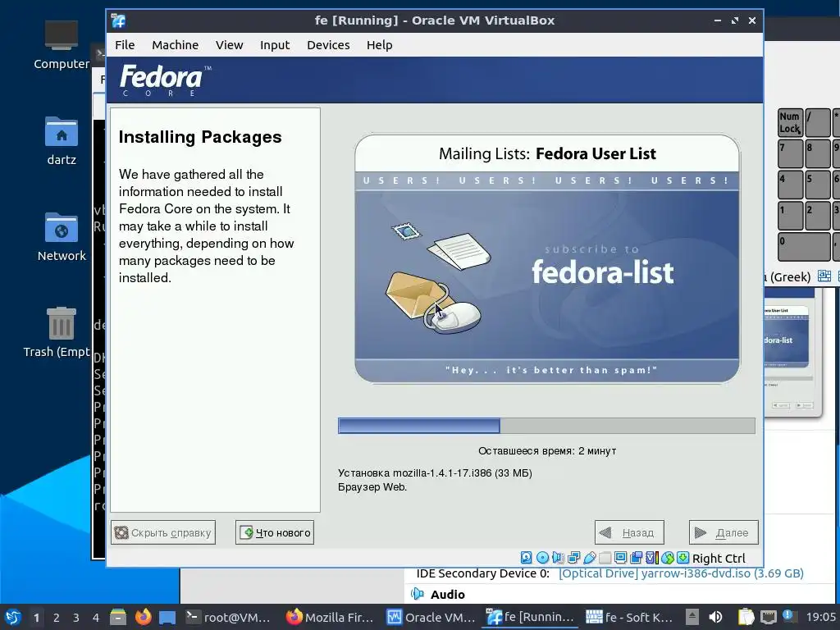This screenshot has width=840, height=630.
Task: Click the clipboard manager tray icon
Action: tap(746, 617)
